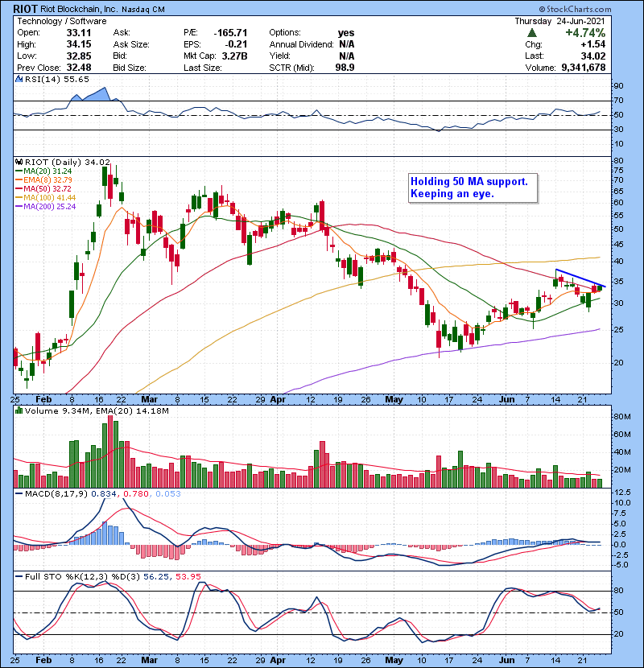Click the MA(50) 32.72 legend entry
The width and height of the screenshot is (644, 668).
[x=43, y=188]
